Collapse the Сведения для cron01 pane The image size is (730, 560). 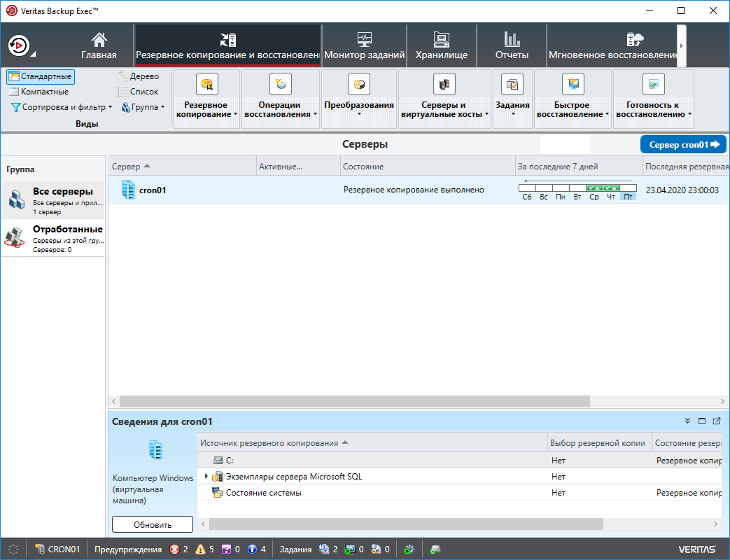(687, 421)
